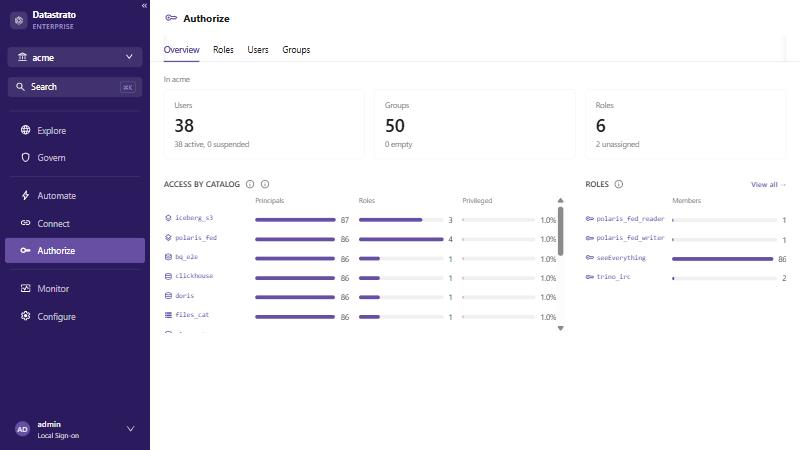The height and width of the screenshot is (450, 800).
Task: Open the seeEverything role link
Action: [621, 258]
